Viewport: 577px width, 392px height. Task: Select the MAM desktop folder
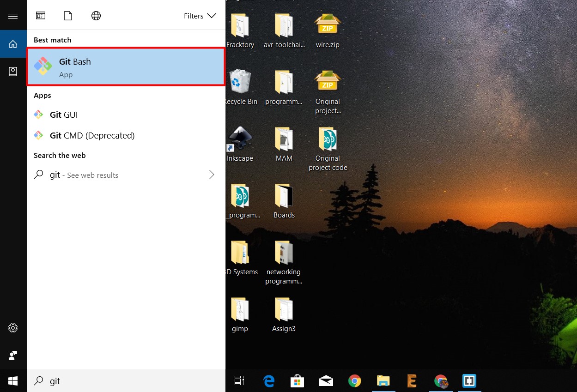[284, 144]
